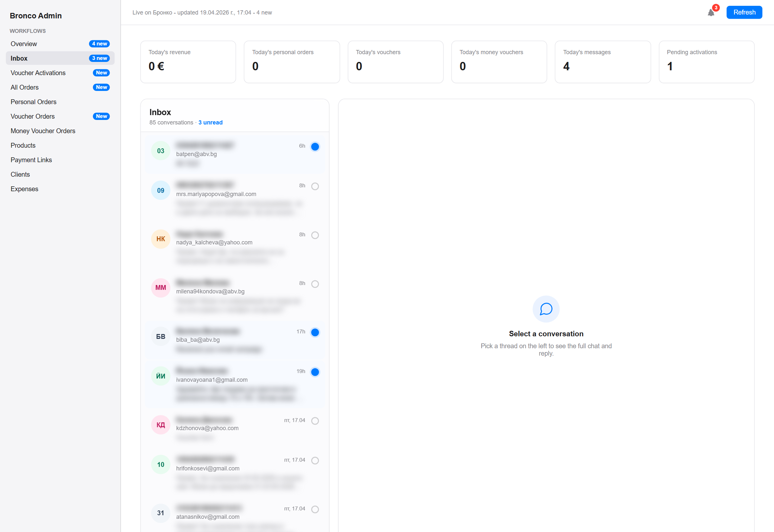Click the MM avatar for milena94kondova@abv.bg
The image size is (774, 532).
pos(160,287)
